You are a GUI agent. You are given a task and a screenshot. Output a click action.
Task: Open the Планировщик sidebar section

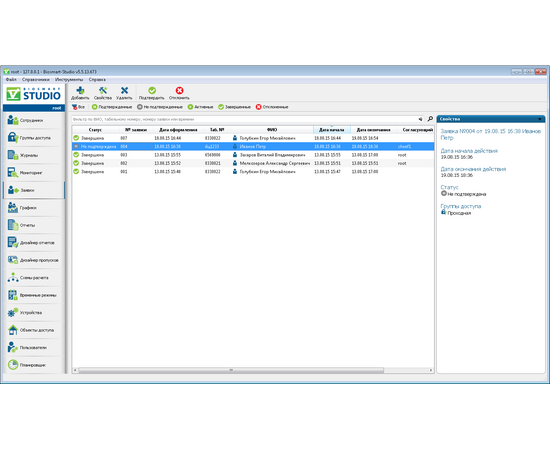34,365
